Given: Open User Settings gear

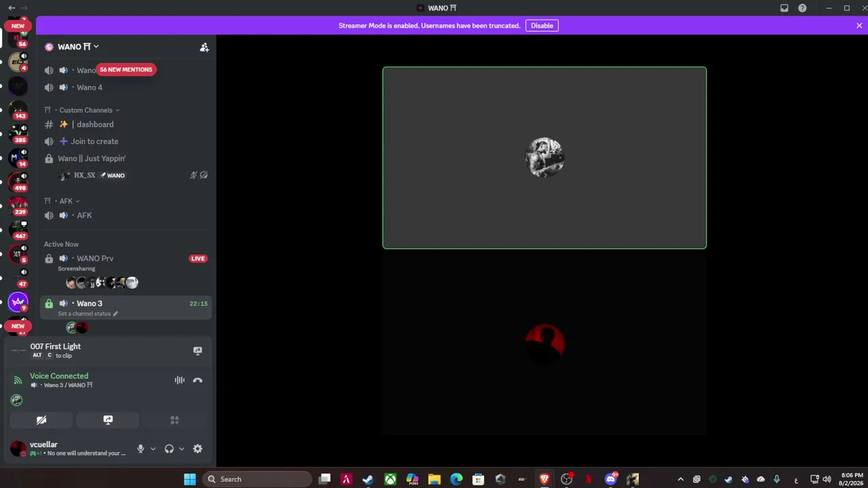Looking at the screenshot, I should tap(198, 449).
